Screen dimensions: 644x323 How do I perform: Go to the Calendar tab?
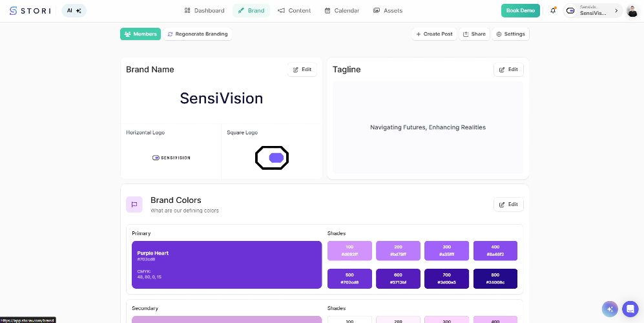[x=342, y=10]
